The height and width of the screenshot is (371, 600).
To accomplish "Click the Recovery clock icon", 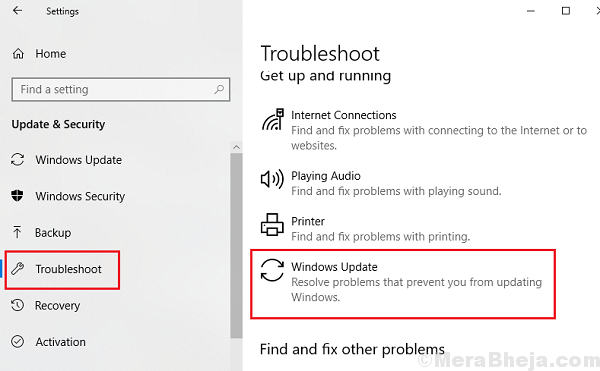I will [18, 305].
